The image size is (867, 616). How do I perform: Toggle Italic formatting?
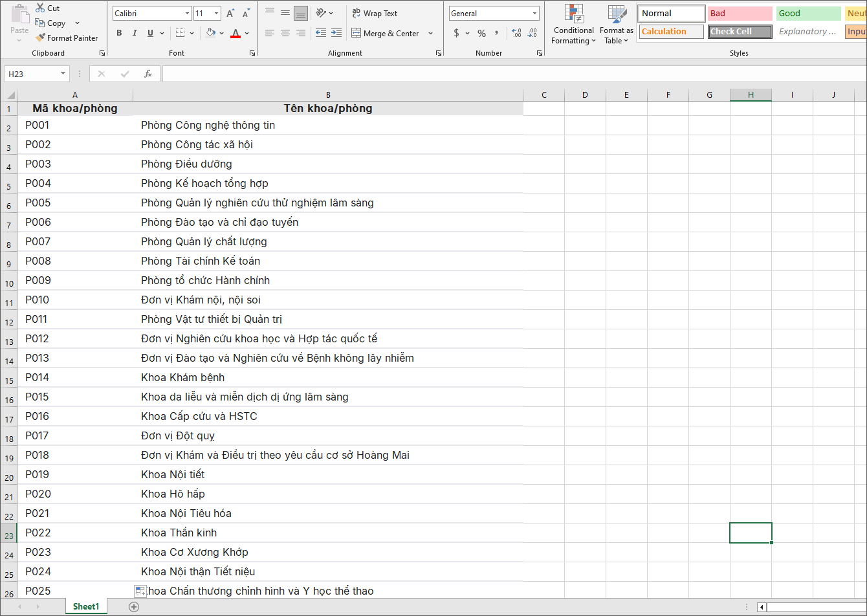[x=135, y=33]
